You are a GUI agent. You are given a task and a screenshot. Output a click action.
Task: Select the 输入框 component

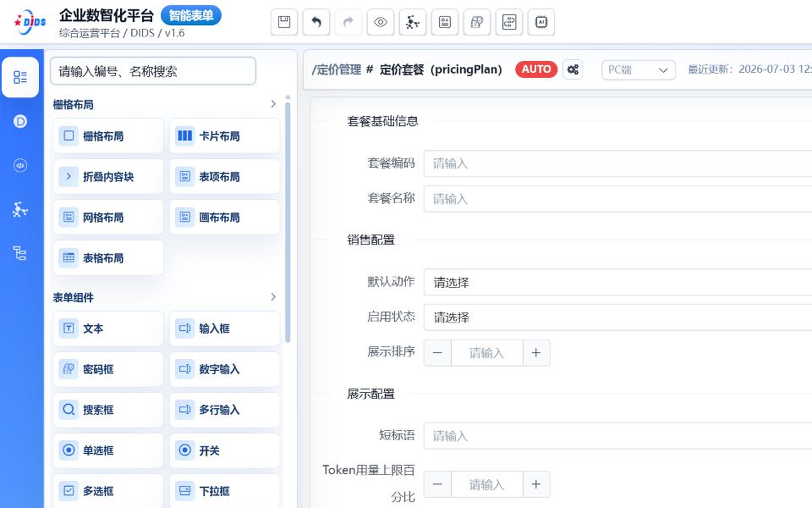pos(224,329)
